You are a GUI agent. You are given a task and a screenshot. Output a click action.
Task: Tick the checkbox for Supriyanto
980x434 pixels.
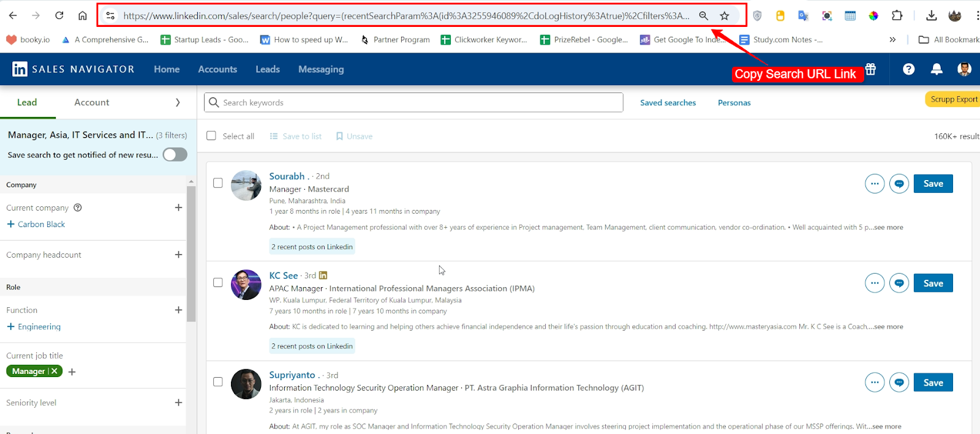217,381
